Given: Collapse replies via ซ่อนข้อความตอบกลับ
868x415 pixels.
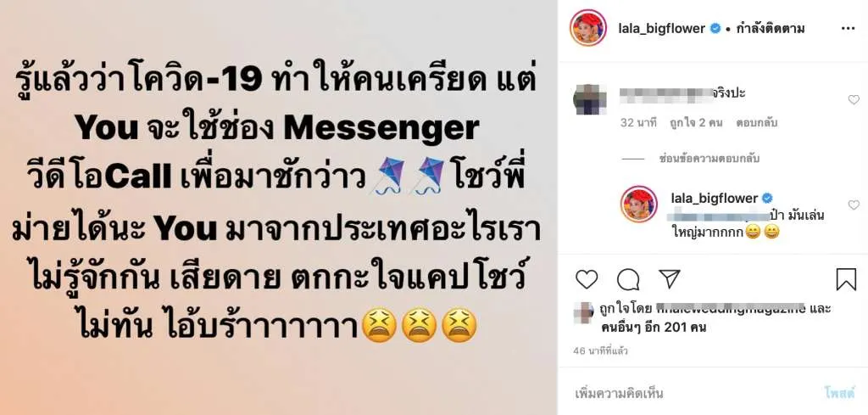Looking at the screenshot, I should pos(709,159).
